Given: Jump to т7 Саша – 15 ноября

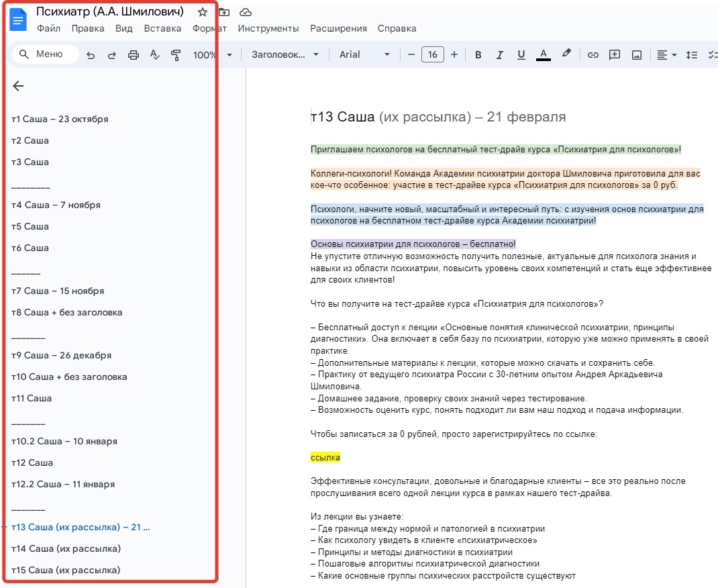Looking at the screenshot, I should point(58,291).
